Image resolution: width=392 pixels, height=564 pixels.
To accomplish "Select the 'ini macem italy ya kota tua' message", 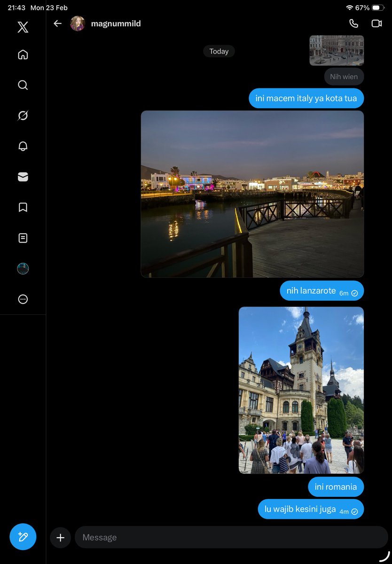I will (306, 98).
